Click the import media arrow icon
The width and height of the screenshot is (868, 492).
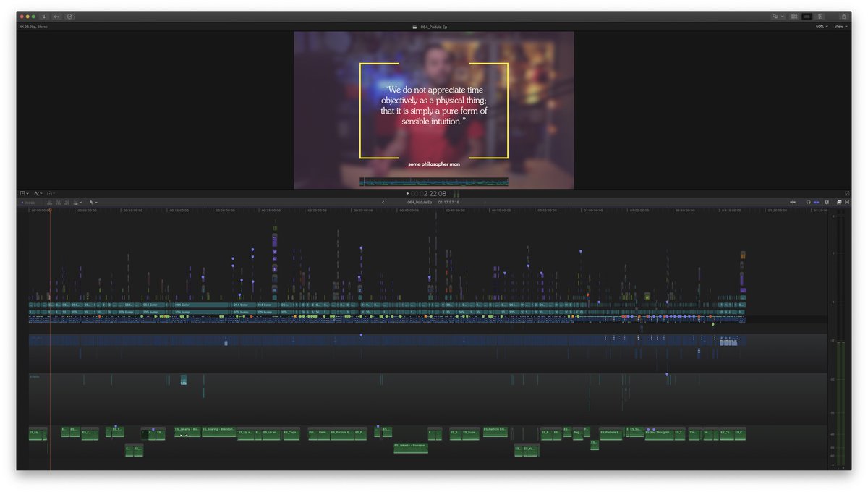pos(44,16)
